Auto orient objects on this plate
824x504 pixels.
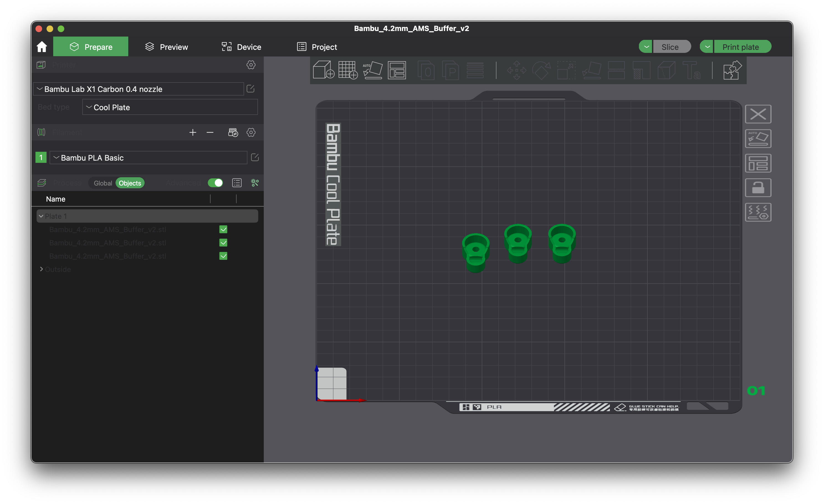click(758, 138)
